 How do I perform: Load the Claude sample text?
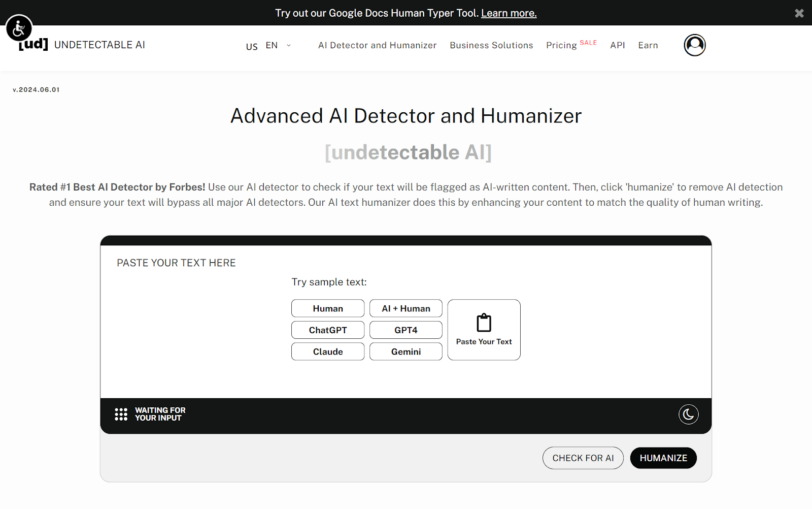328,352
